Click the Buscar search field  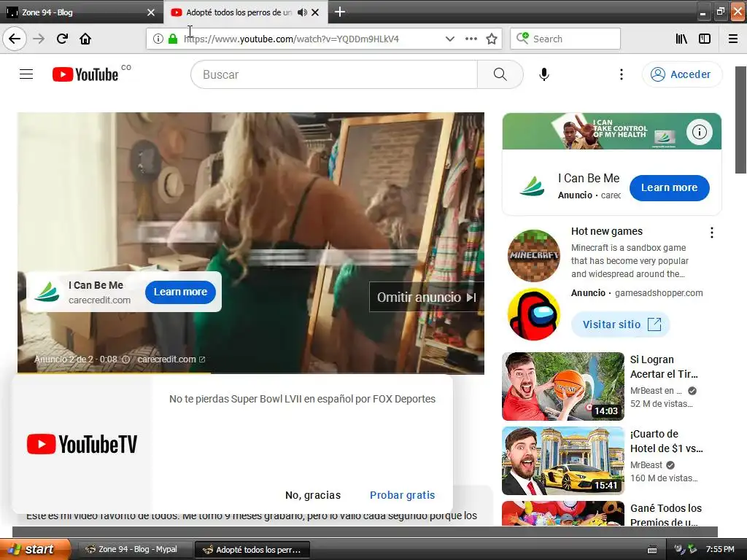pyautogui.click(x=334, y=74)
